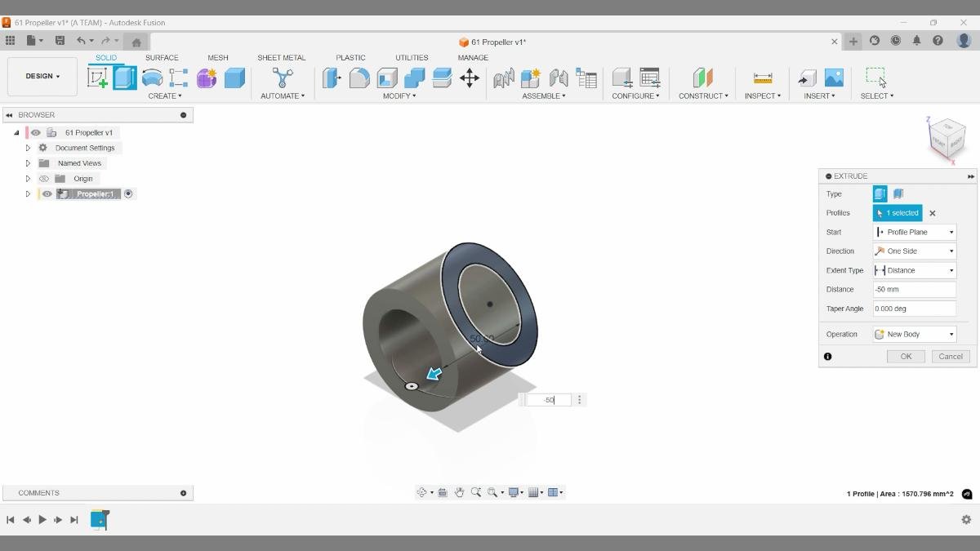
Task: Cancel the Extrude operation
Action: [950, 356]
